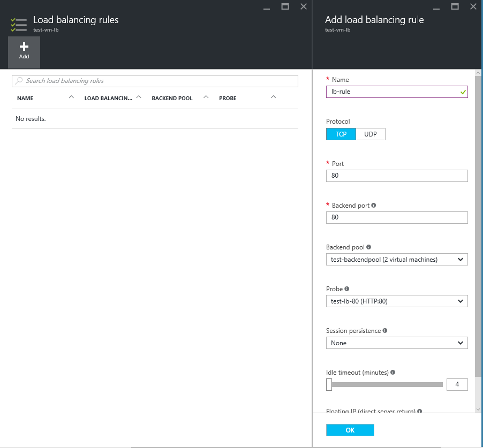Sort by PROBE column header
Viewport: 483px width, 448px height.
pos(228,98)
